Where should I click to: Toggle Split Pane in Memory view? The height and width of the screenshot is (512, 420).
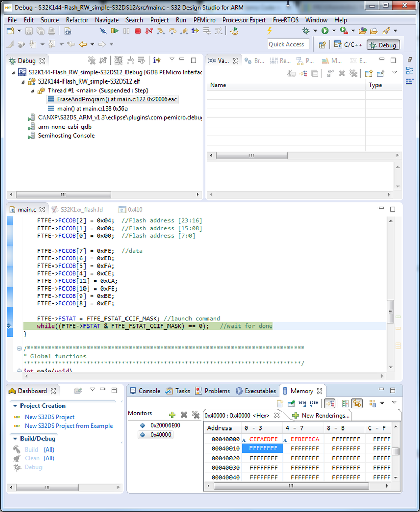point(345,403)
